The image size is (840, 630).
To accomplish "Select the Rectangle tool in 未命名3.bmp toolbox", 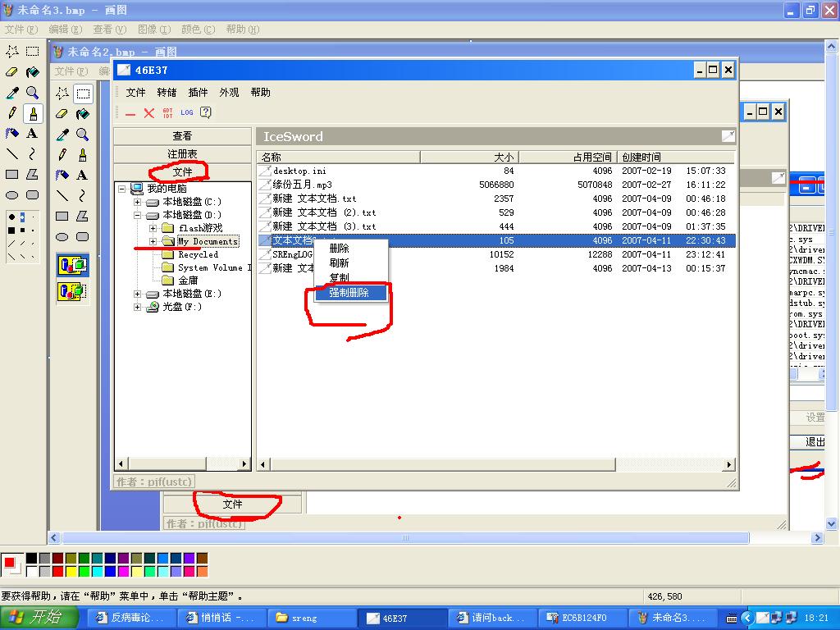I will (x=11, y=174).
